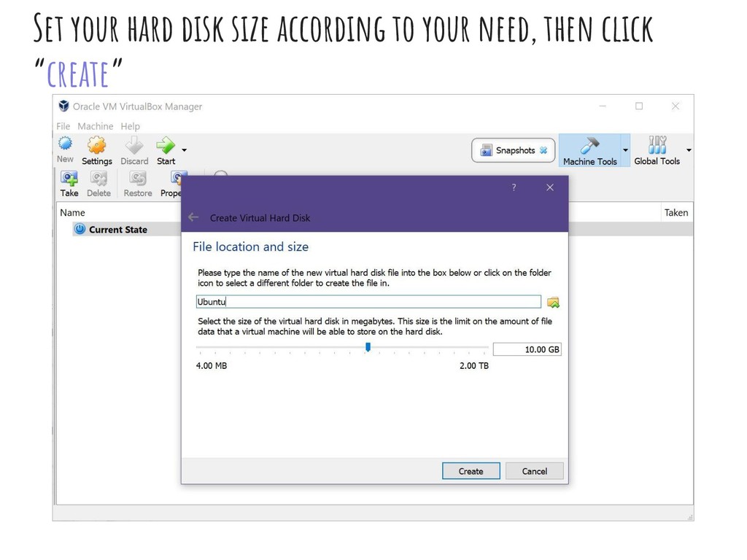Click the Delete snapshot icon
Image resolution: width=747 pixels, height=560 pixels.
pos(98,178)
